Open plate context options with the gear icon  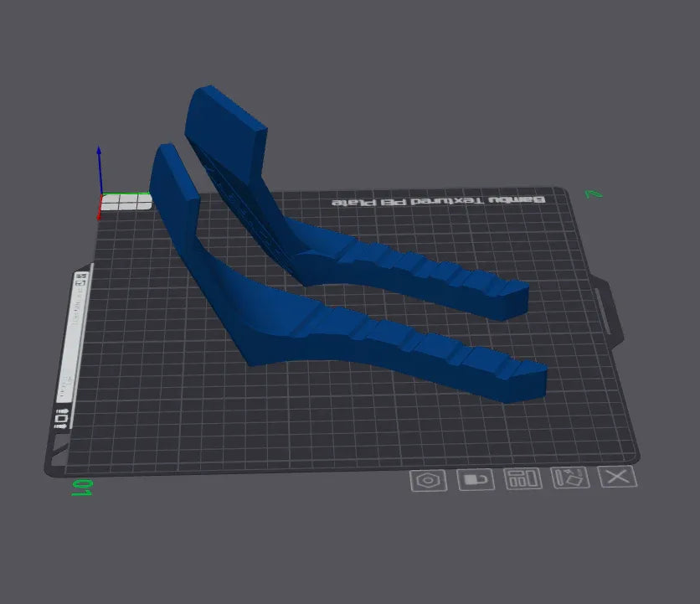coord(427,480)
